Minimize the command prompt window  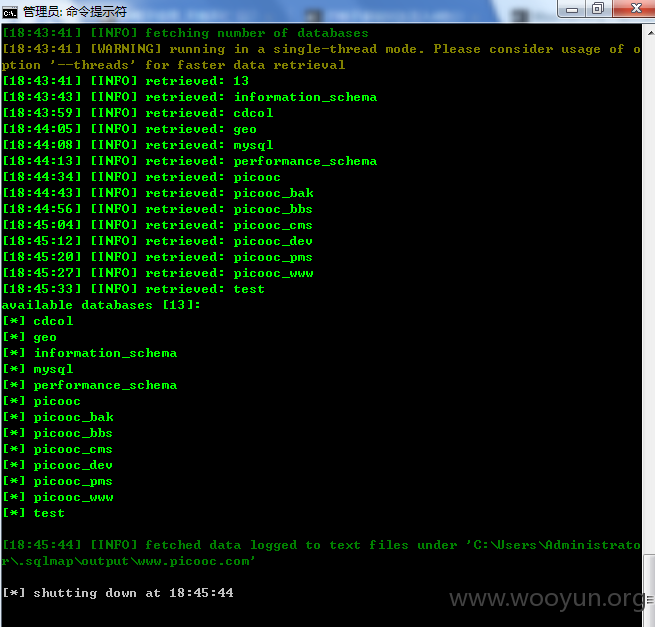point(572,9)
